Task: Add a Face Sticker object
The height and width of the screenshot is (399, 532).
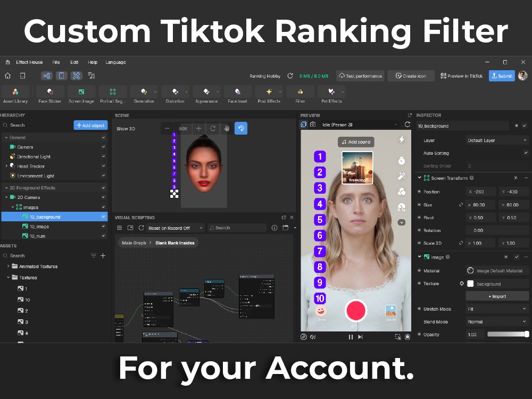Action: [50, 95]
